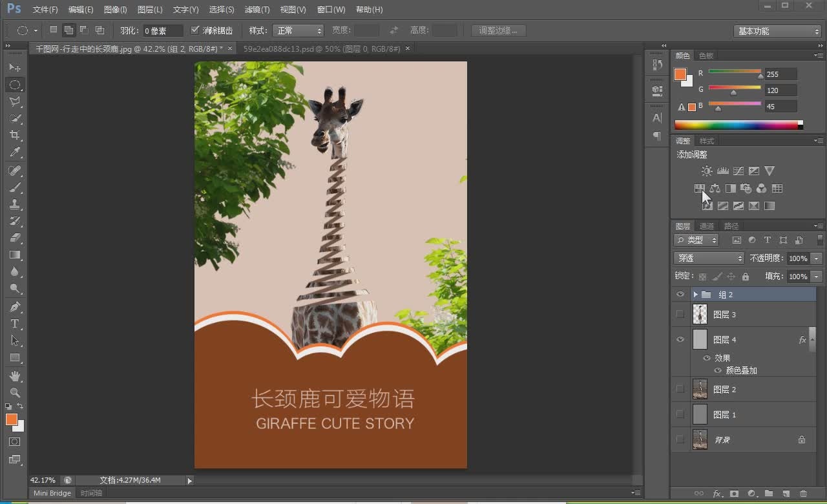Open the 填充 fill dropdown arrow

817,277
